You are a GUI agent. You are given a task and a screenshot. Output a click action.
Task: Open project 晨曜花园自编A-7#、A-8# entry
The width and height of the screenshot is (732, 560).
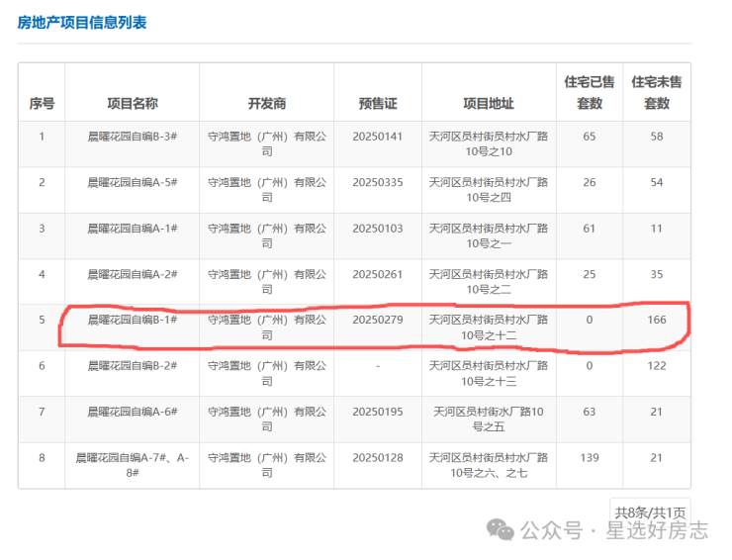click(x=133, y=465)
